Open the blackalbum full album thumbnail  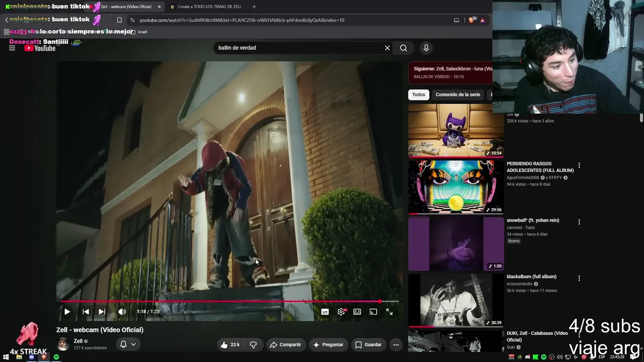[x=456, y=300]
